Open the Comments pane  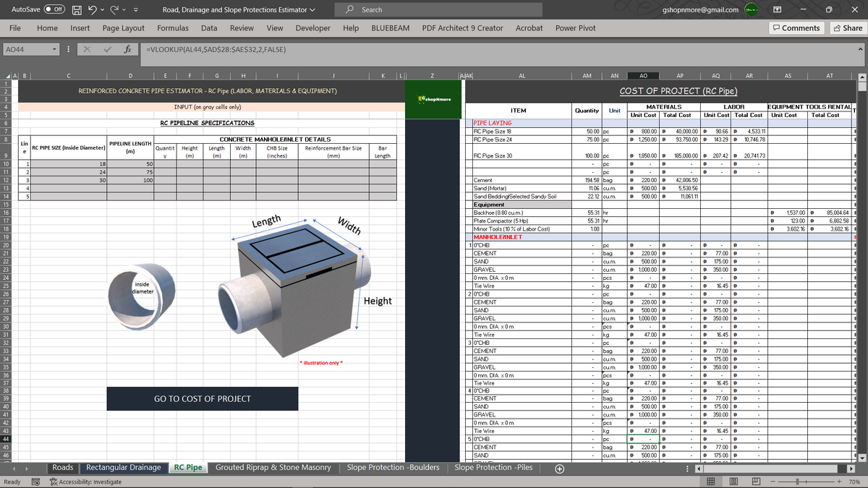[x=796, y=28]
